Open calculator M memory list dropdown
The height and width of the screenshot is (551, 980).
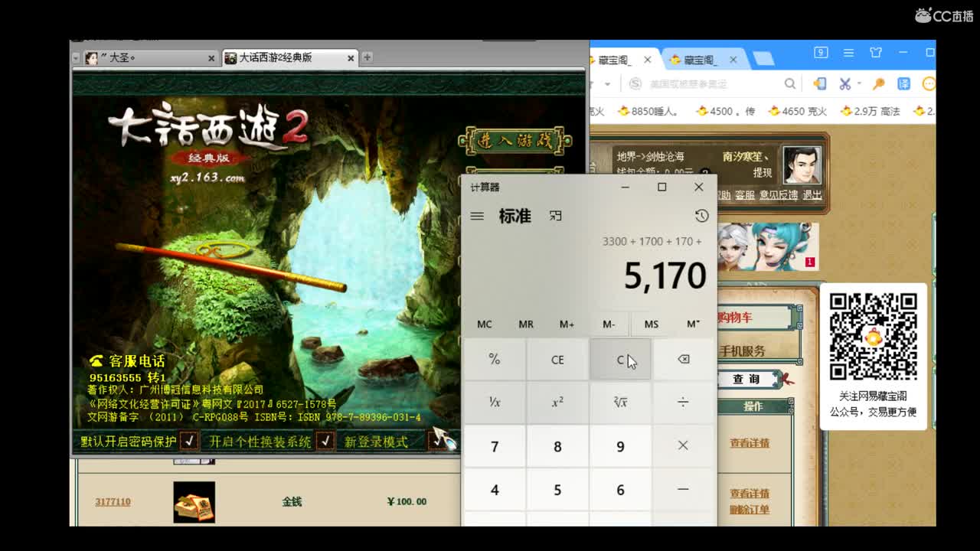[x=693, y=324]
